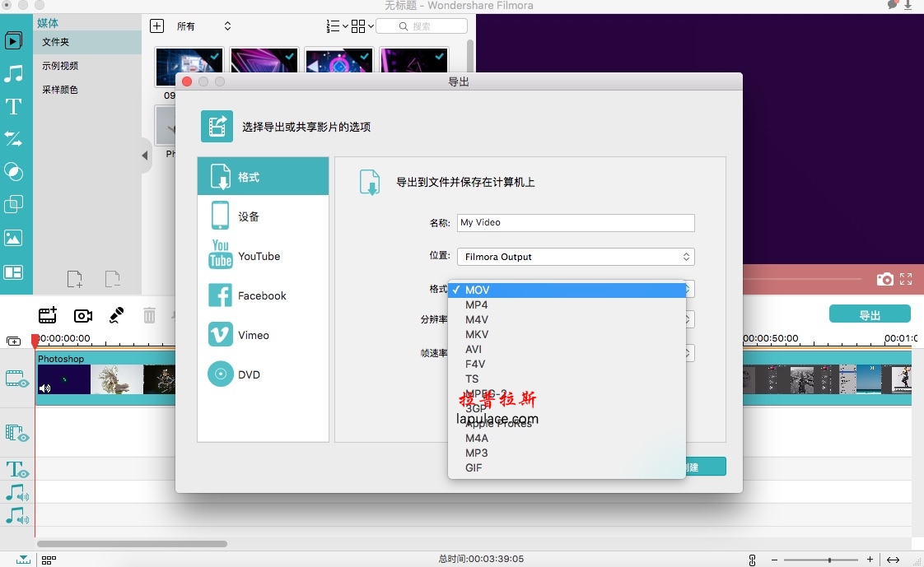This screenshot has width=924, height=567.
Task: Click the add media to timeline icon
Action: click(48, 315)
